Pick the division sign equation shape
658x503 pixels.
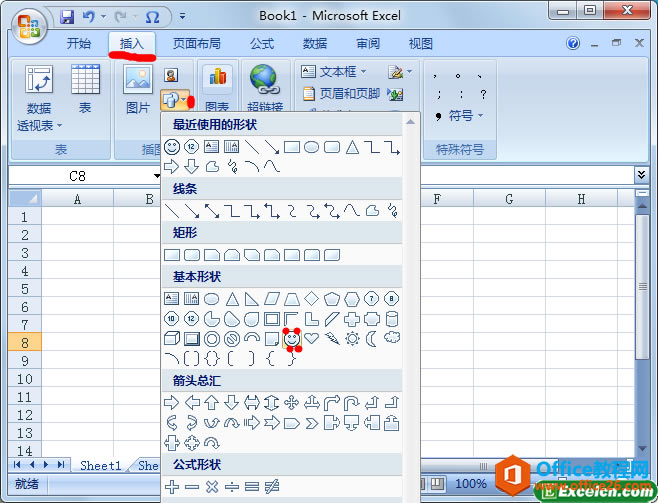coord(232,487)
